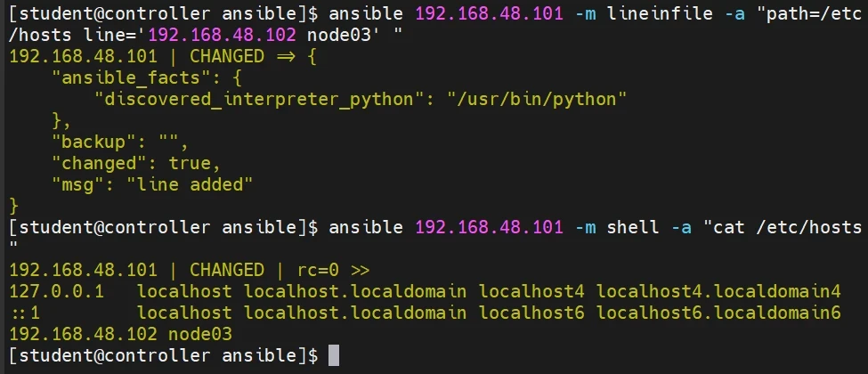
Task: Click the "localhost6.localdomain6" hostname
Action: pos(718,313)
